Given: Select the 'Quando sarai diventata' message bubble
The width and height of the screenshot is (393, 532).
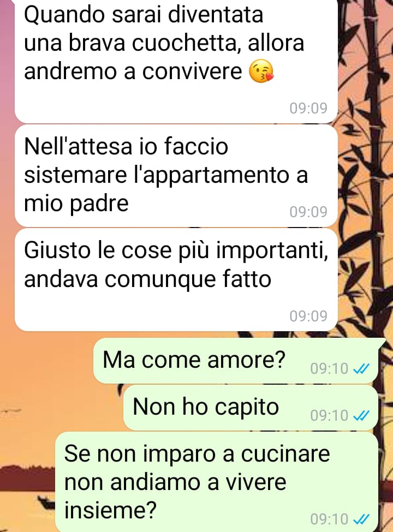Looking at the screenshot, I should tap(176, 61).
